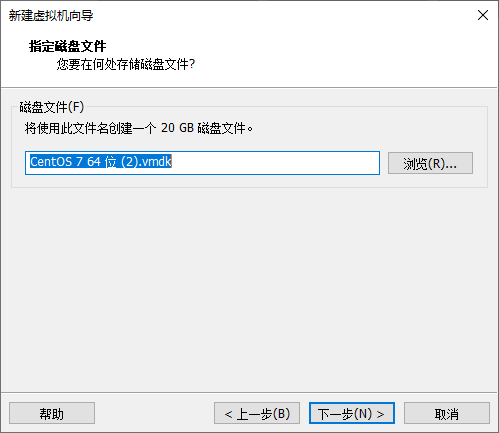Click the vmdk extension in filename
This screenshot has height=433, width=499.
point(157,162)
